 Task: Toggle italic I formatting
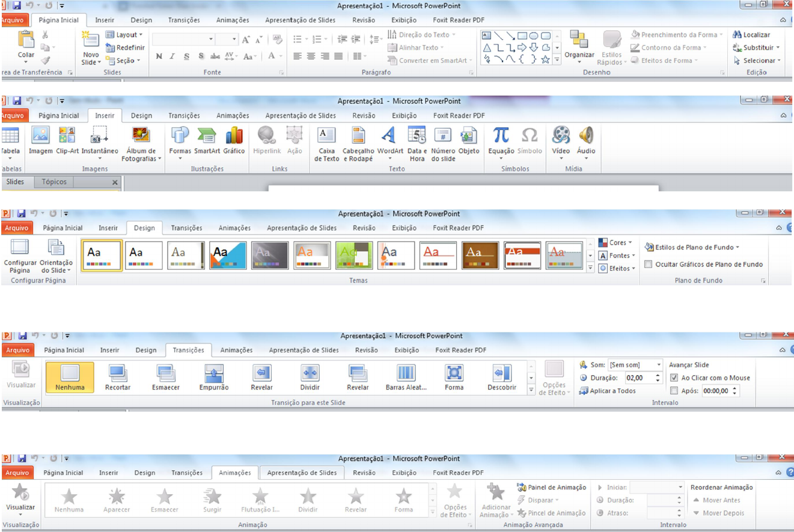(172, 56)
